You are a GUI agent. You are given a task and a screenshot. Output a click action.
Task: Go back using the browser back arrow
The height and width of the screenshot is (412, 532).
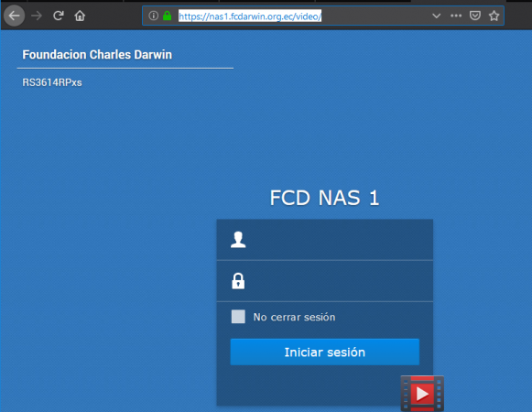click(14, 16)
